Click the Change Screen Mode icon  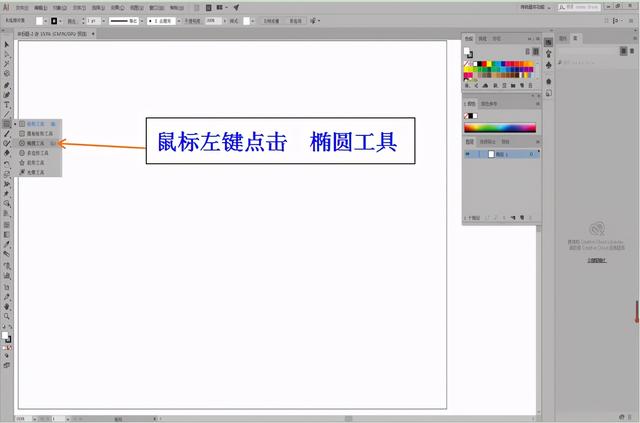[x=7, y=365]
